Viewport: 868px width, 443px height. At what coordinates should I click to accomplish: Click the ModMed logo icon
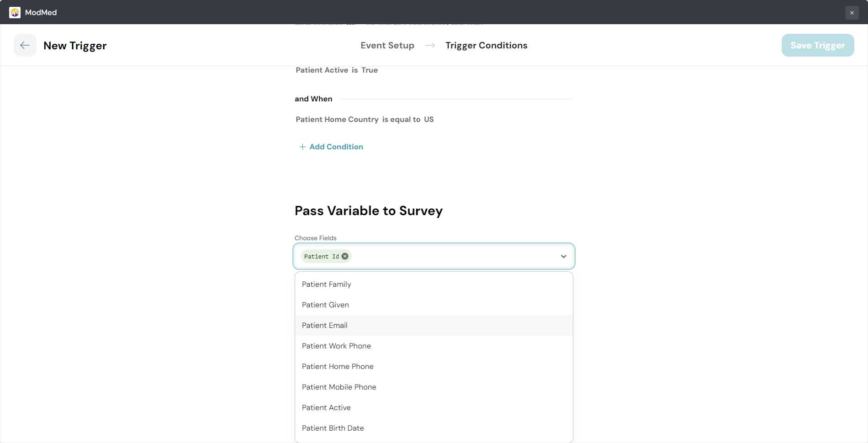pos(15,12)
